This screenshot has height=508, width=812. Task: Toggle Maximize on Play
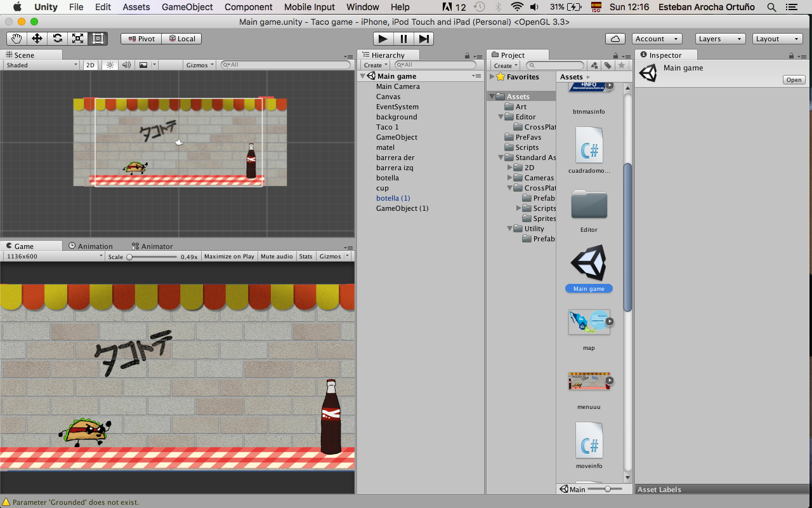[229, 257]
